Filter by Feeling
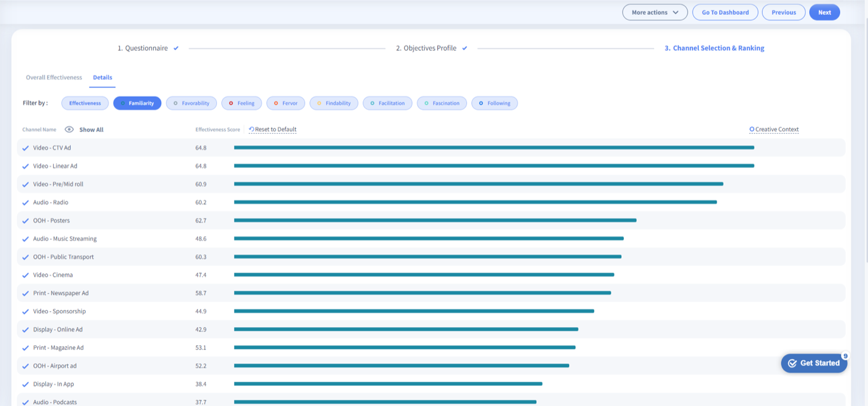Viewport: 868px width, 406px height. click(242, 103)
